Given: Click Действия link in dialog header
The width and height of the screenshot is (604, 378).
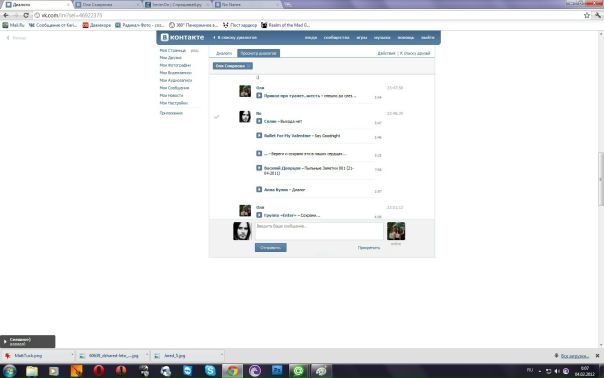Looking at the screenshot, I should click(386, 53).
